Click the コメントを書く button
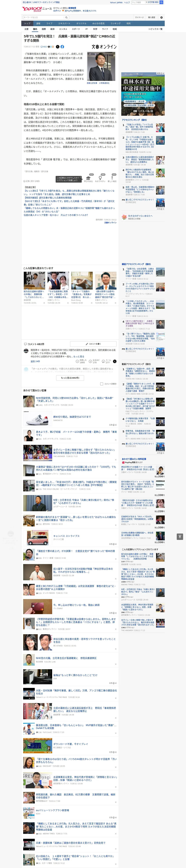This screenshot has height=868, width=186. pyautogui.click(x=93, y=344)
